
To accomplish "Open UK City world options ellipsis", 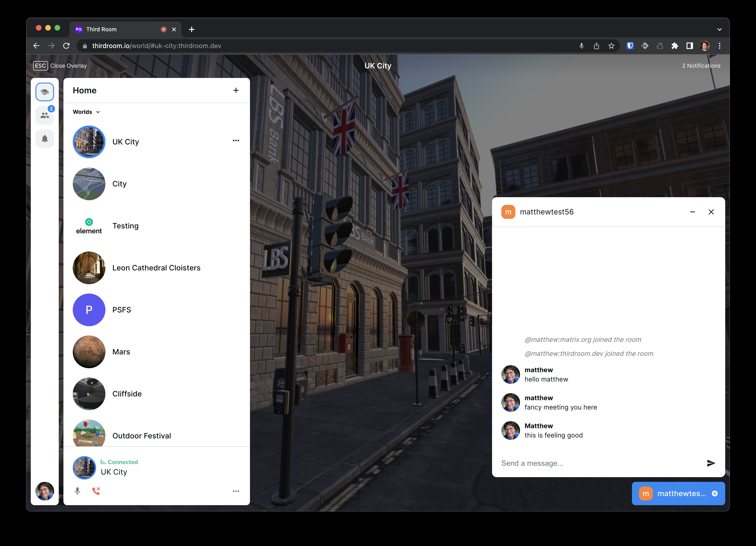I will click(236, 140).
